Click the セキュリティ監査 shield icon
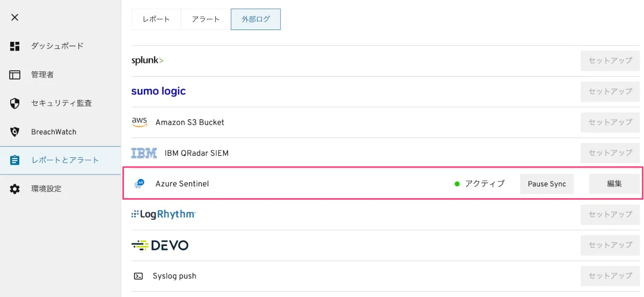Image resolution: width=644 pixels, height=297 pixels. click(15, 103)
